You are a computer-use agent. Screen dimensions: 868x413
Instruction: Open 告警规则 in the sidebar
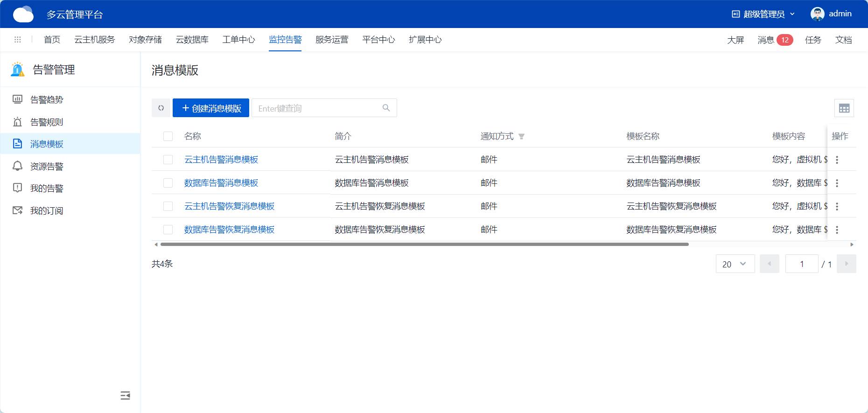47,122
